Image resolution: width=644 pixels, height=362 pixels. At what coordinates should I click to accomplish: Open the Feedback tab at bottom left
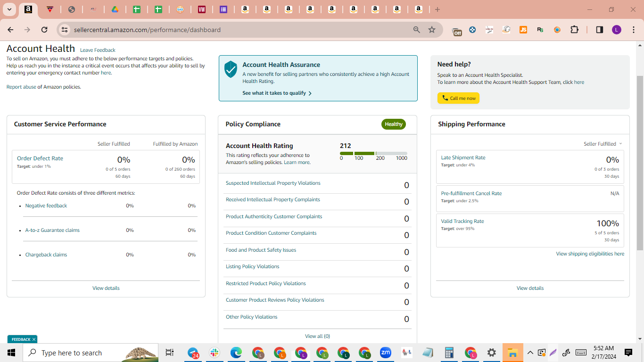(22, 339)
